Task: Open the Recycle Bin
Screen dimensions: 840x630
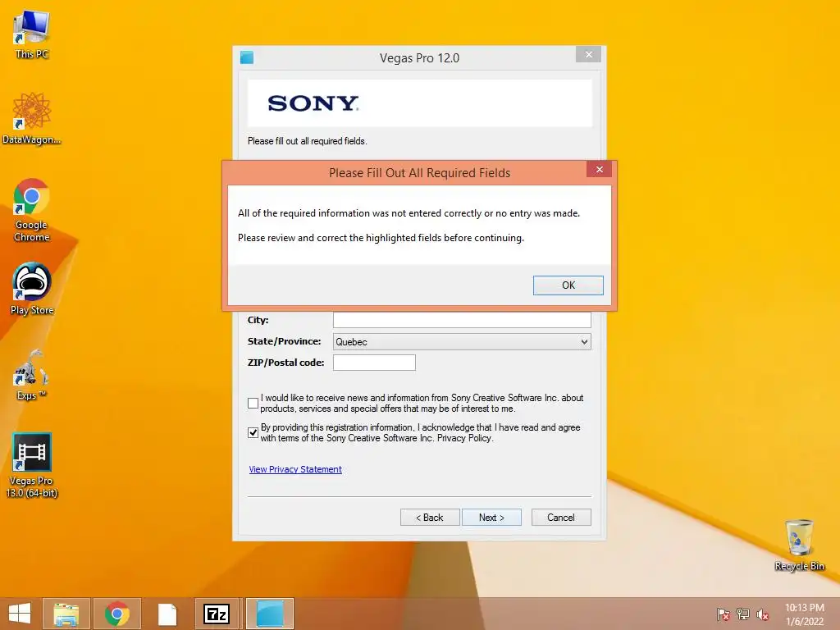Action: click(799, 545)
